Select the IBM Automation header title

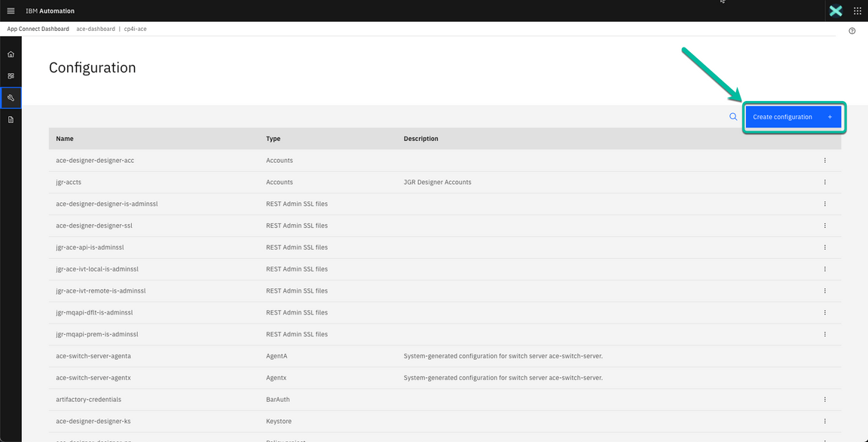[x=51, y=11]
